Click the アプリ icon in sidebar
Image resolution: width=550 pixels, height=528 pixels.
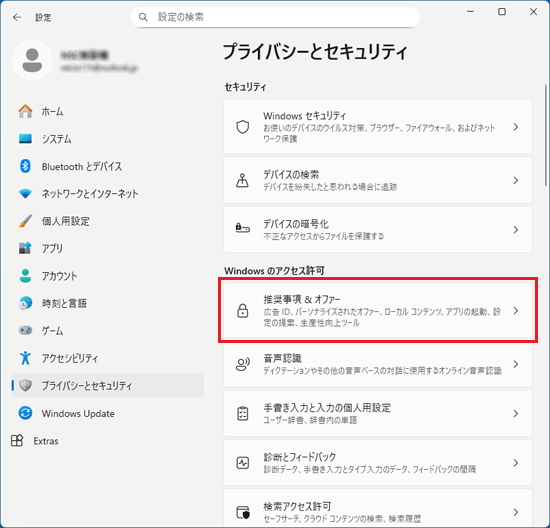[x=25, y=248]
